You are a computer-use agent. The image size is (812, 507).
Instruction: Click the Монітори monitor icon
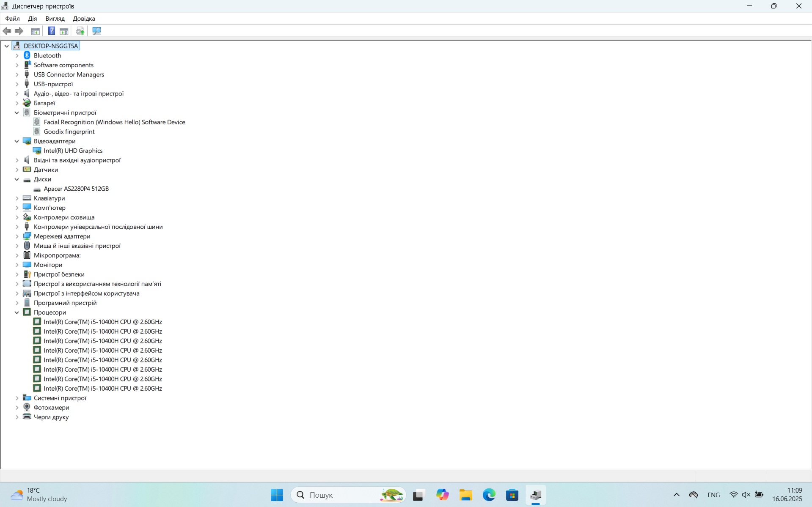tap(27, 265)
